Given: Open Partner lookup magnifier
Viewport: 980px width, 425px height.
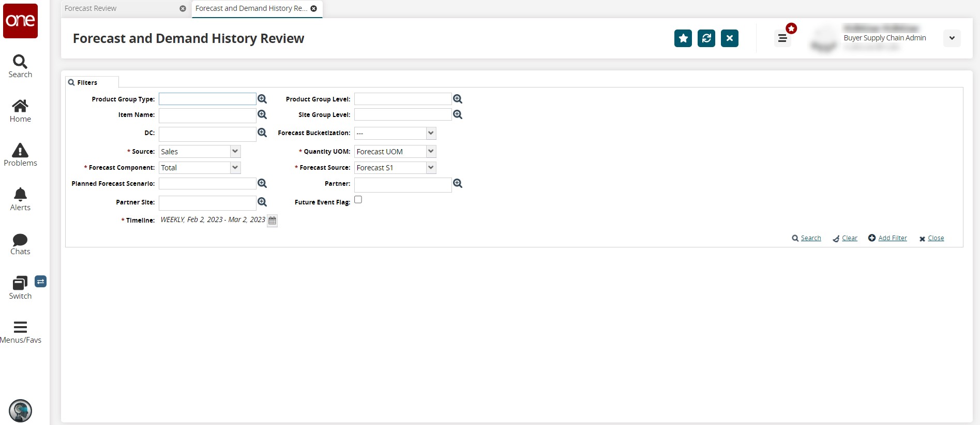Looking at the screenshot, I should click(x=458, y=183).
